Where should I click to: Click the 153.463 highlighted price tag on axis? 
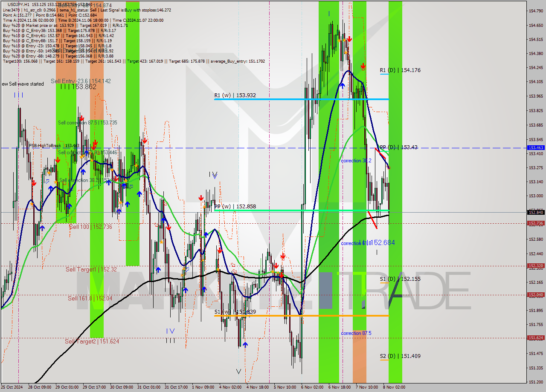click(x=536, y=148)
